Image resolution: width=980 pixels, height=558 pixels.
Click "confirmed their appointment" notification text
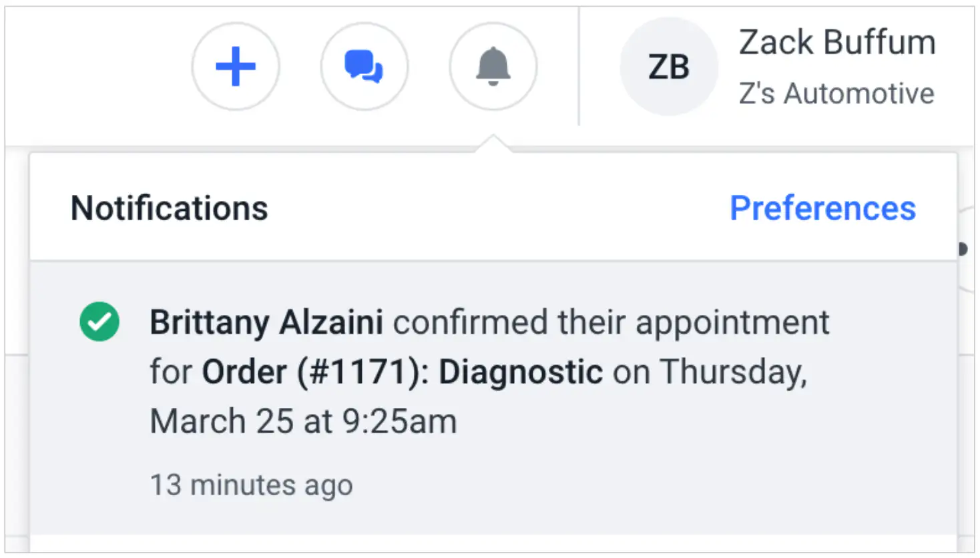click(x=611, y=322)
